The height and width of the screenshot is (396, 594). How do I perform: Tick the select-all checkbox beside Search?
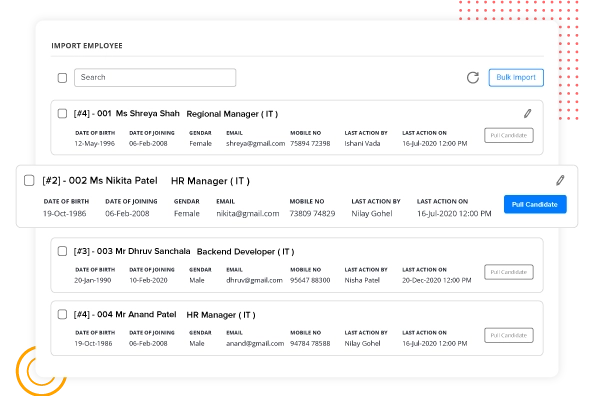(x=62, y=78)
